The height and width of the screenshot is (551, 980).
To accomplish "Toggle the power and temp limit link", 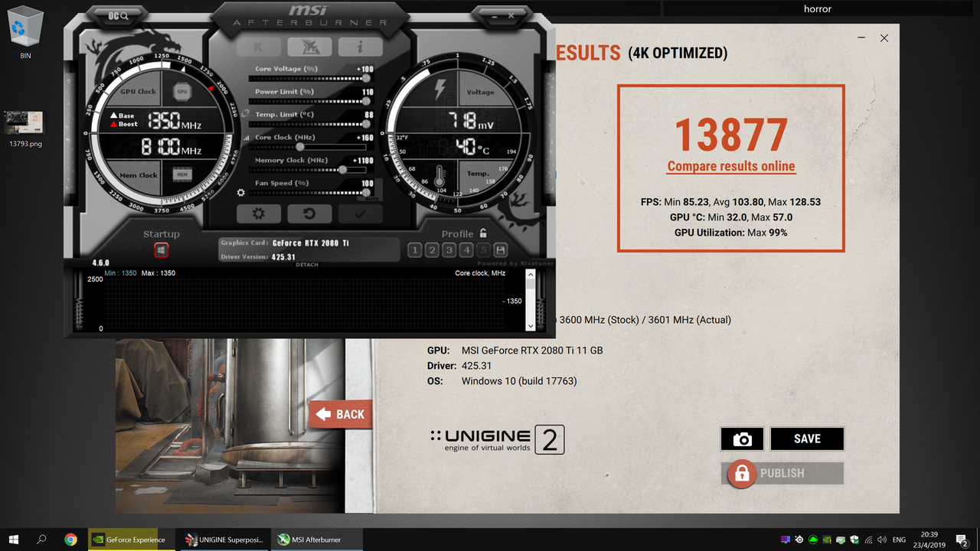I will [x=245, y=113].
